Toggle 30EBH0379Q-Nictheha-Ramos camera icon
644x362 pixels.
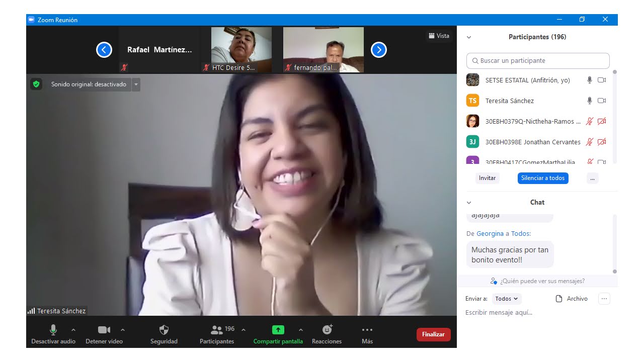602,121
